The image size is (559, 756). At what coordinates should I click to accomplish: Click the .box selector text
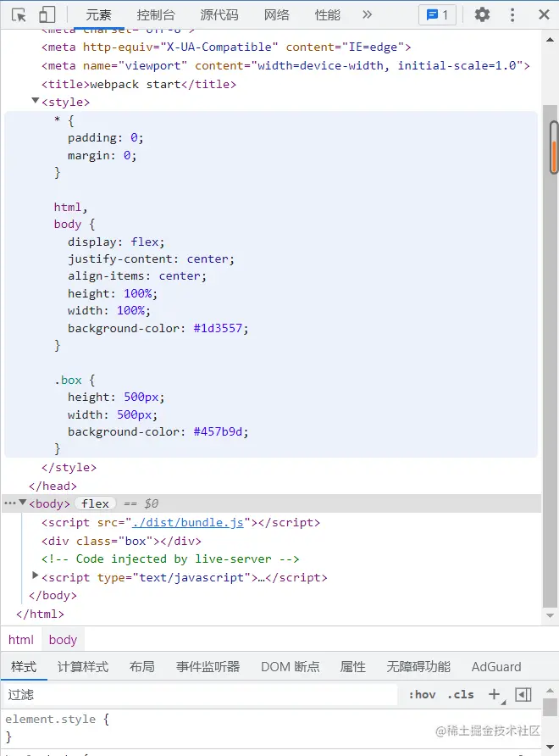pos(68,380)
